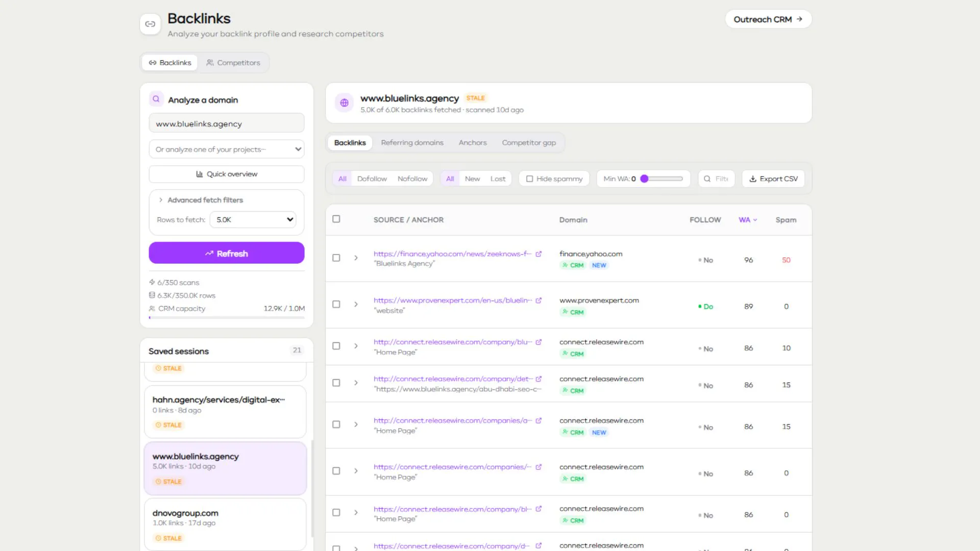Open external link for releasewire companies/a row
The image size is (980, 551).
point(538,421)
